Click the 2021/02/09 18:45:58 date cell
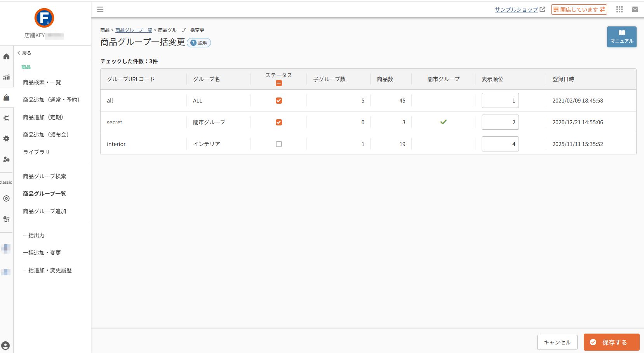 pos(578,101)
